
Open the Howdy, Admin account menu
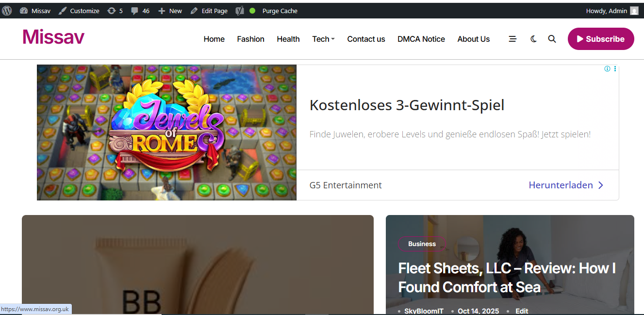point(612,11)
